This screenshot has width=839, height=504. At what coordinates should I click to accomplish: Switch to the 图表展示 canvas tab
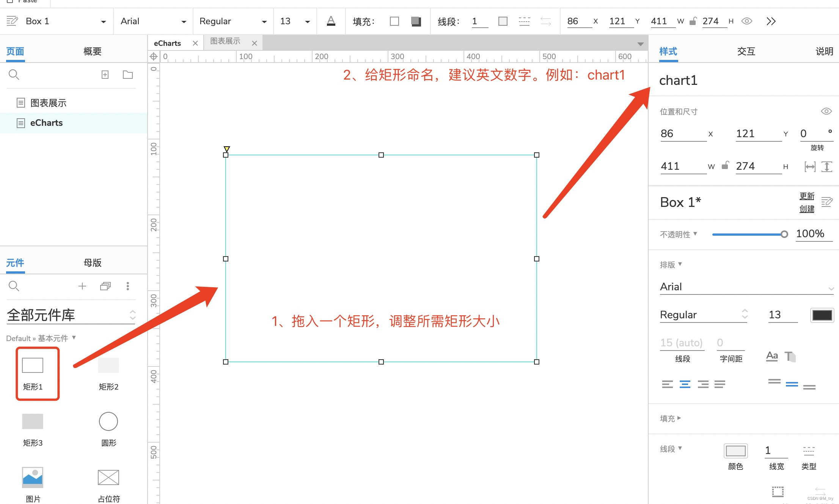pos(225,41)
